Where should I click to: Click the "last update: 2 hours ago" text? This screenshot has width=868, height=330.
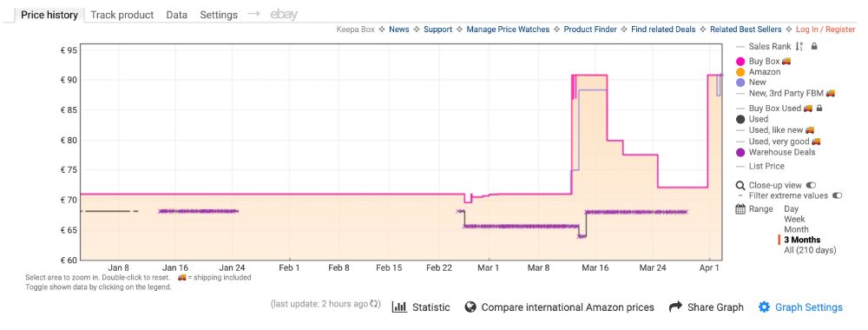[320, 304]
